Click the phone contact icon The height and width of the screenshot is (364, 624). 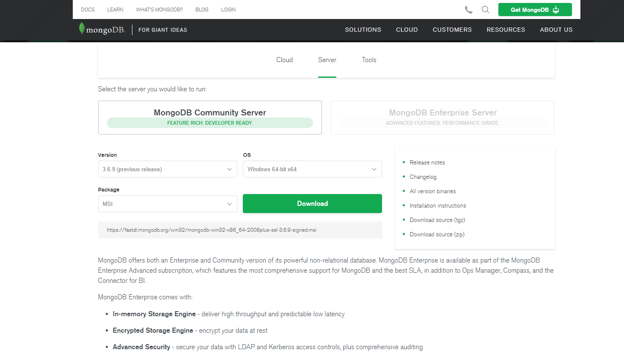(468, 10)
